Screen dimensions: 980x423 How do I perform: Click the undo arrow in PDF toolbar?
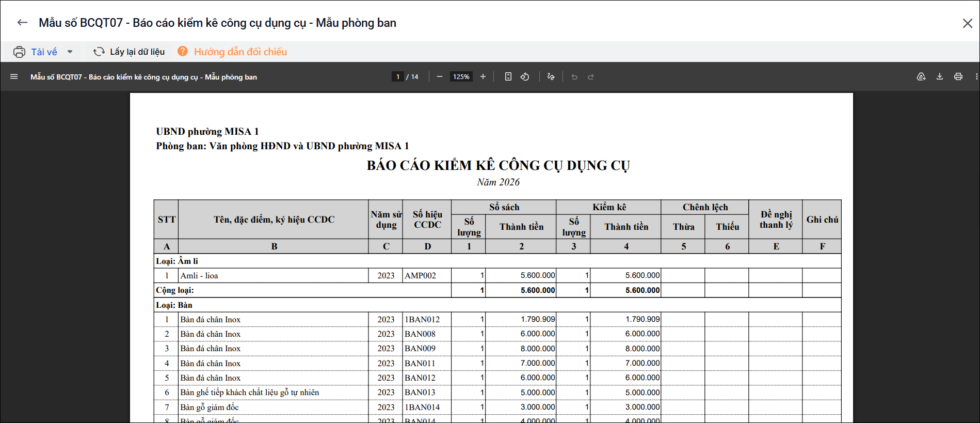tap(574, 76)
